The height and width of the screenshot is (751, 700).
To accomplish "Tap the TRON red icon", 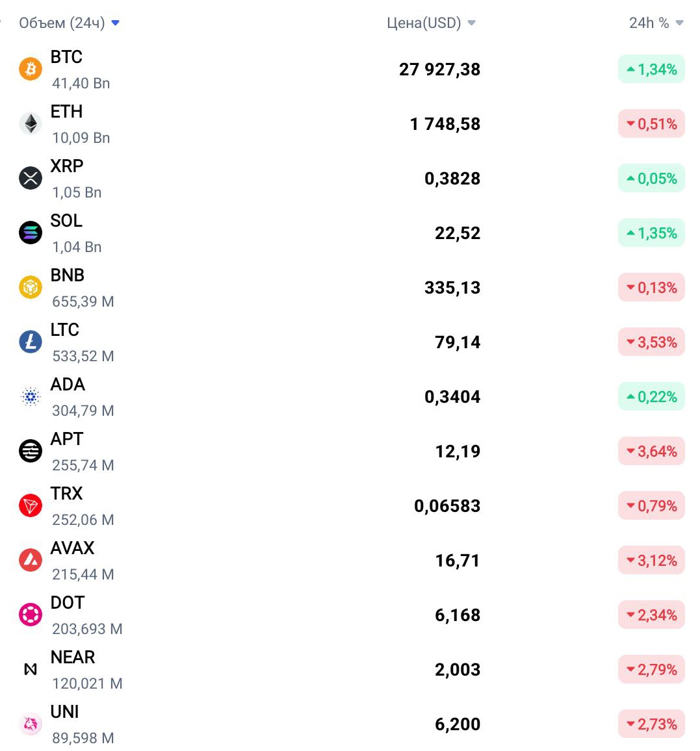I will coord(30,506).
